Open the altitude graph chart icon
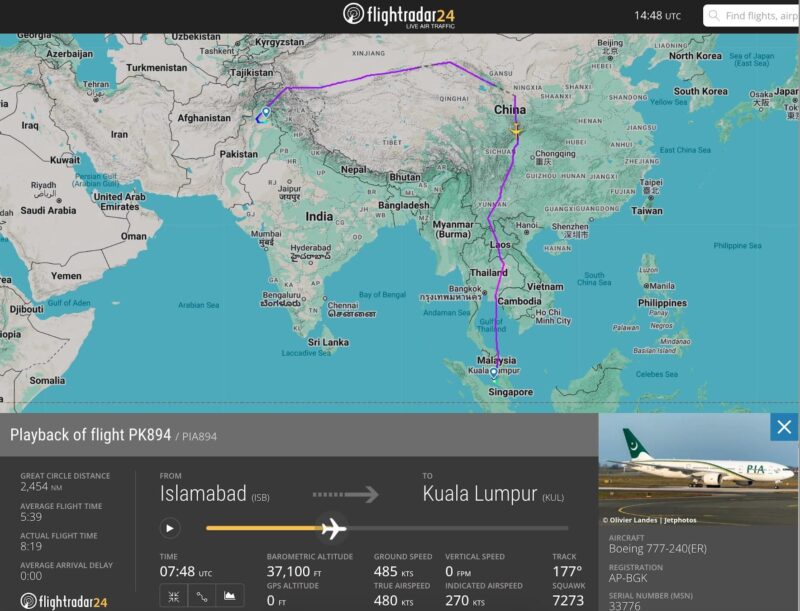Viewport: 800px width, 611px height. point(230,596)
